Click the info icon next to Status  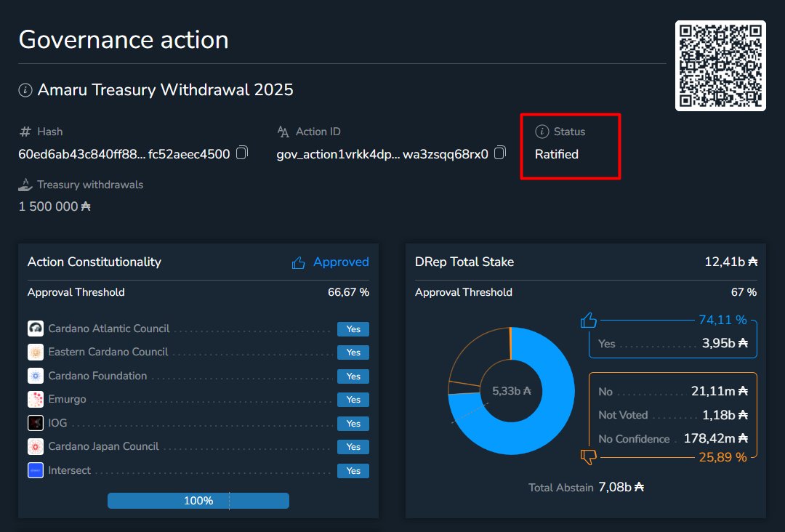(x=542, y=132)
